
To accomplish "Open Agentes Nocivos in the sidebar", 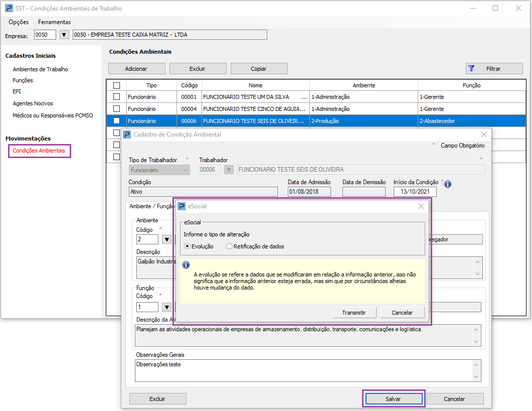I will pos(33,103).
